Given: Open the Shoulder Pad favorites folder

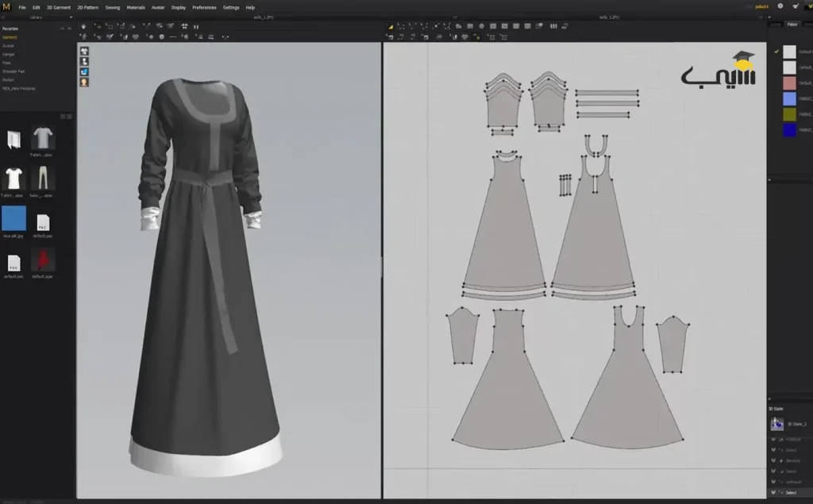Looking at the screenshot, I should [13, 71].
